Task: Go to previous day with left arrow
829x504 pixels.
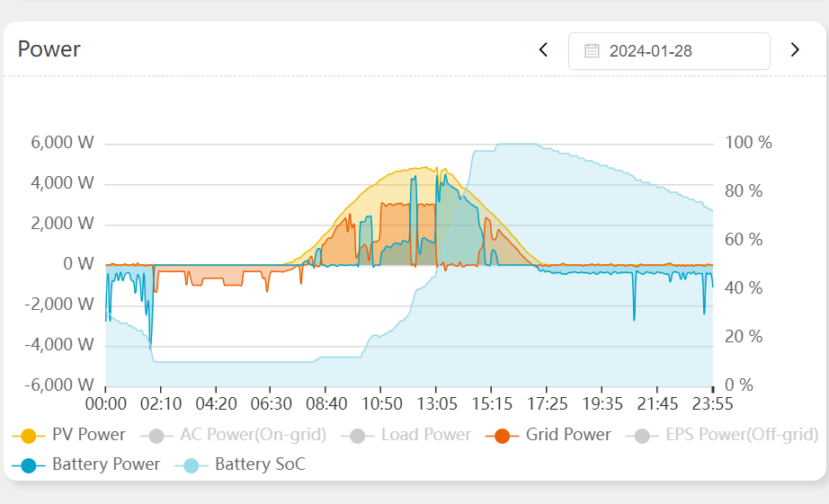Action: pyautogui.click(x=543, y=50)
